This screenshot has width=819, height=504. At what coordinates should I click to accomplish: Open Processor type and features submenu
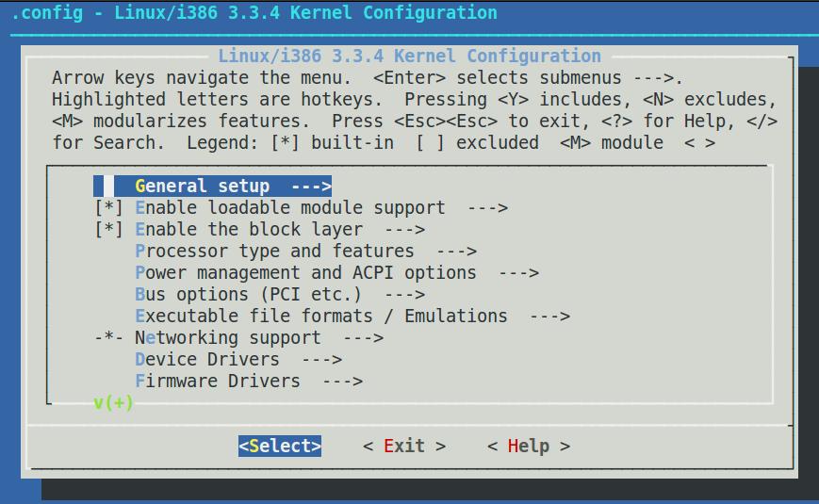tap(305, 252)
